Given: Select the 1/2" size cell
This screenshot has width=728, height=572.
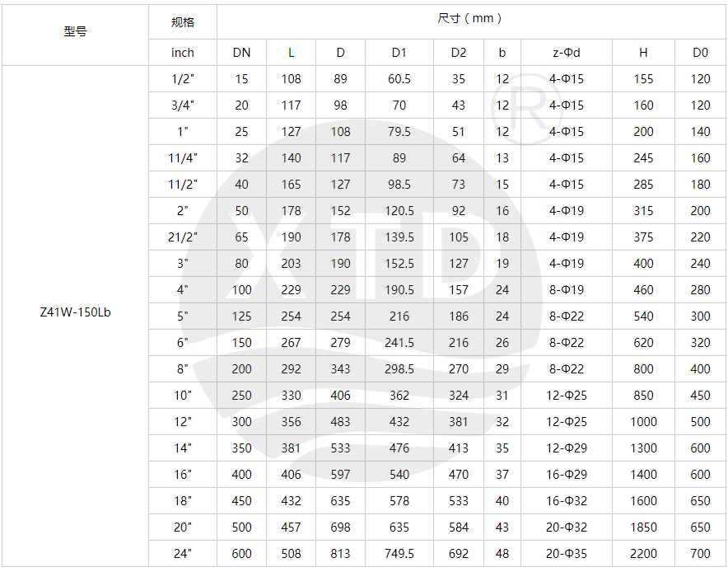Looking at the screenshot, I should click(x=183, y=79).
